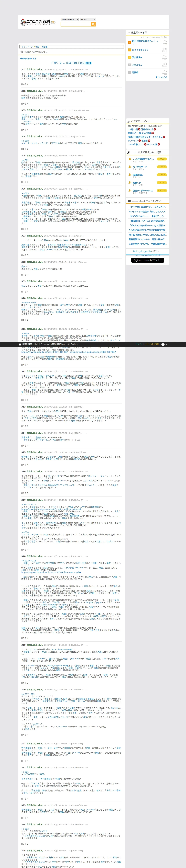Screen dimensions: 186x868
Task: Go back via 帝国の記事へ戻る link
Action: [28, 59]
